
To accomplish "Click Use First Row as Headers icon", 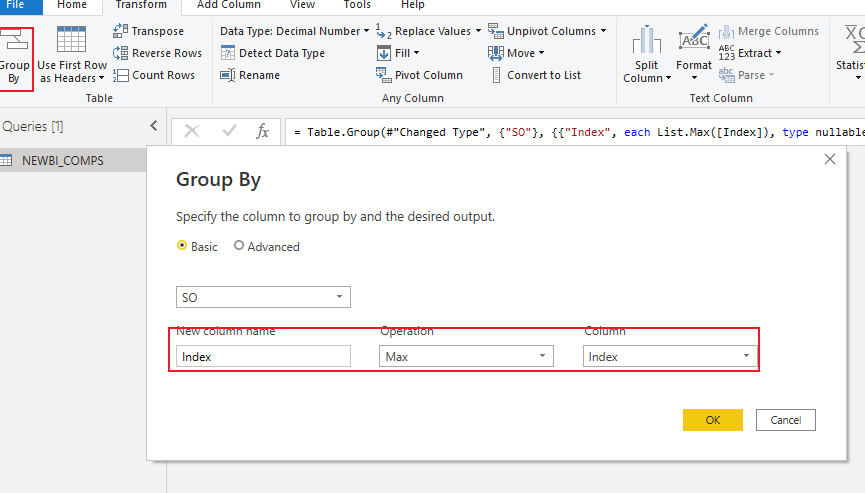I will (71, 40).
